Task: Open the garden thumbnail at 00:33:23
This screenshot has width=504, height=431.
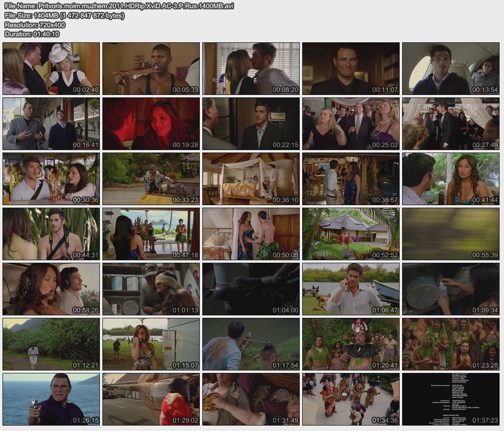Action: click(151, 179)
